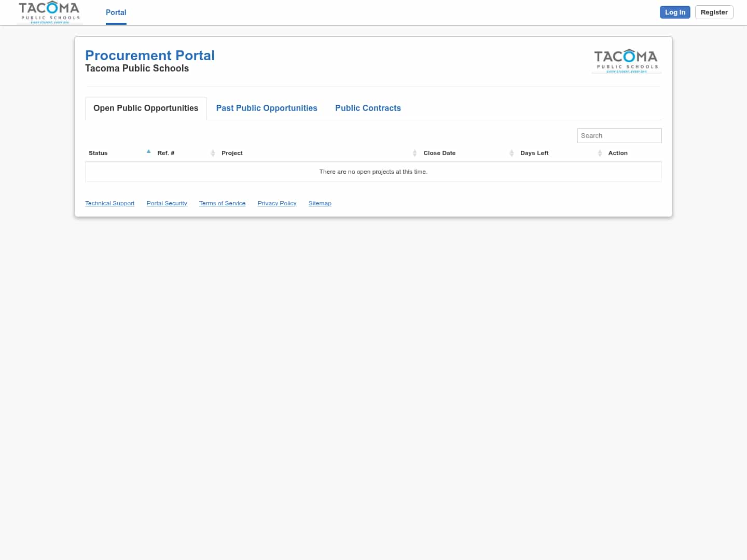
Task: Toggle sort direction on the Status header
Action: [x=98, y=153]
